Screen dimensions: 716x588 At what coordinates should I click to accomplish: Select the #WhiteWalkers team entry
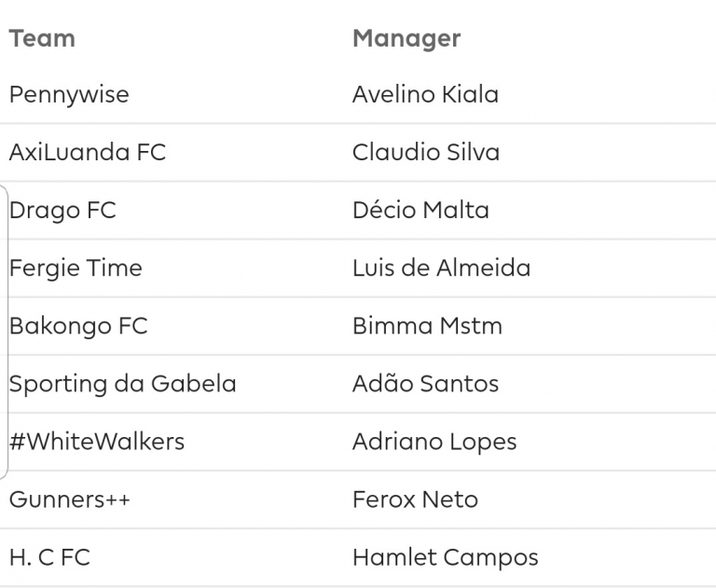tap(97, 442)
